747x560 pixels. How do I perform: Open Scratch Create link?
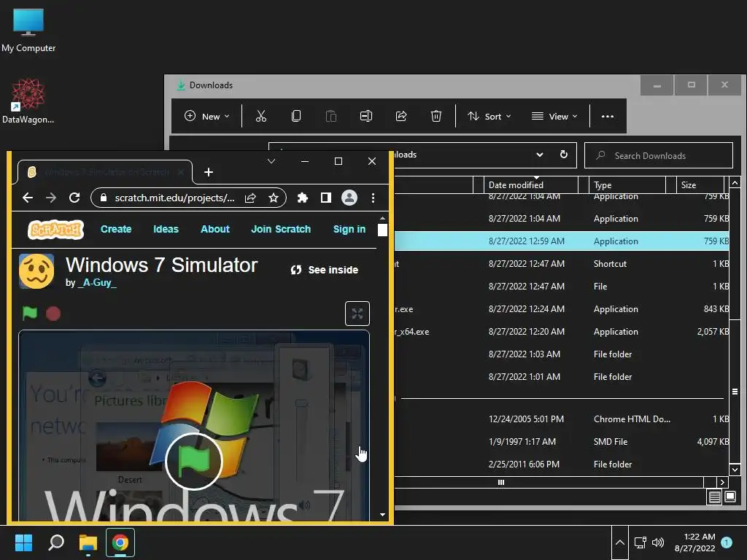[x=116, y=229]
